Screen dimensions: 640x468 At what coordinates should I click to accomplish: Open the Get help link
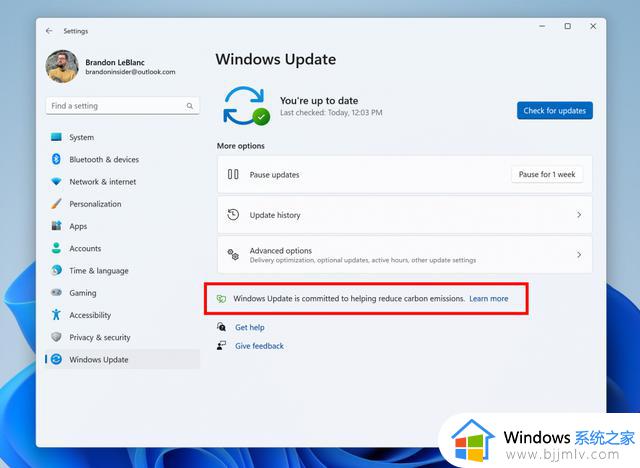250,327
